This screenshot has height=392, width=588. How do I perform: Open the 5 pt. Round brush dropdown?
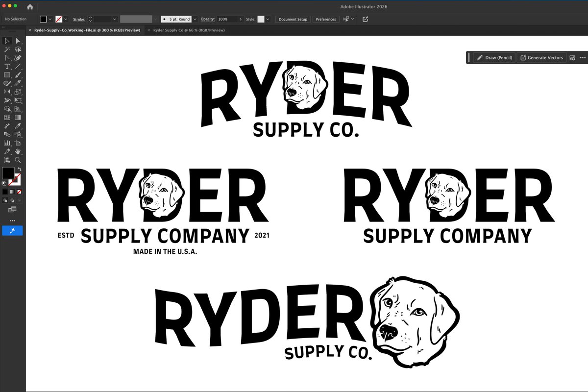[x=195, y=19]
